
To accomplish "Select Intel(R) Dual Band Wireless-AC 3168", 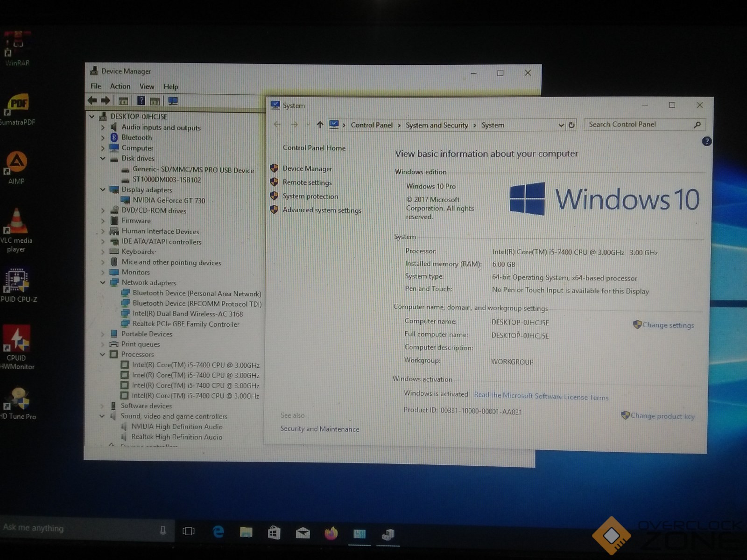I will pos(188,314).
